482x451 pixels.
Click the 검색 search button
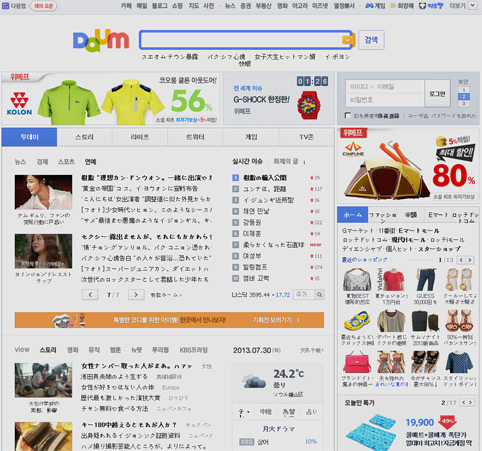[x=371, y=40]
